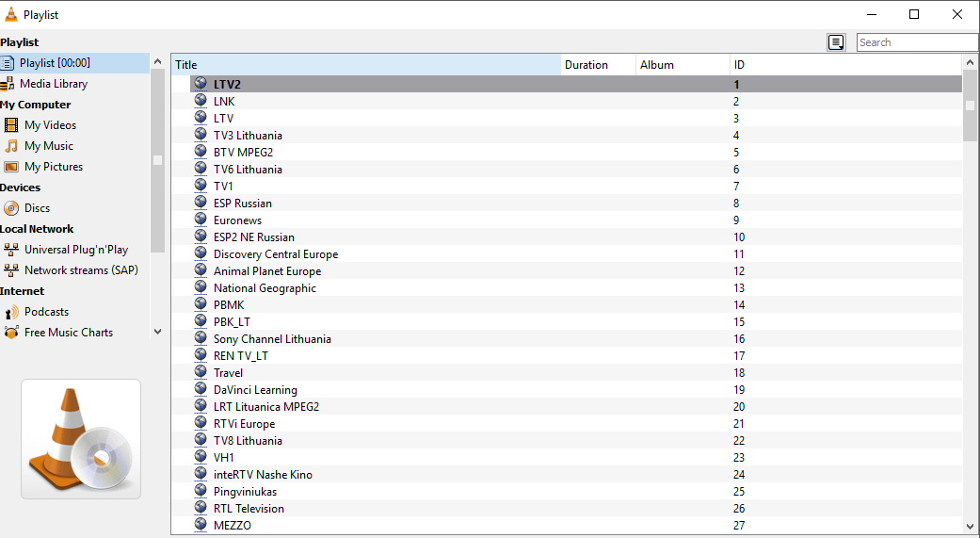Screen dimensions: 980x538
Task: Open Network streams (SAP) entry
Action: [81, 270]
